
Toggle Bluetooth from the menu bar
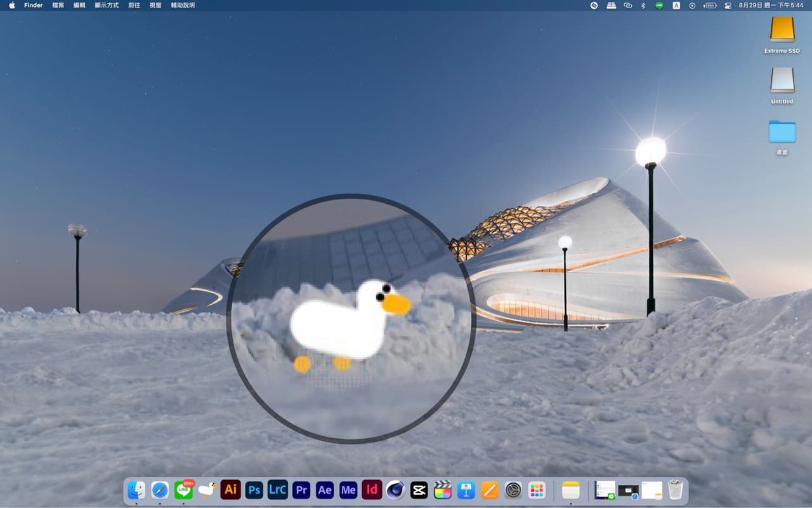(643, 5)
